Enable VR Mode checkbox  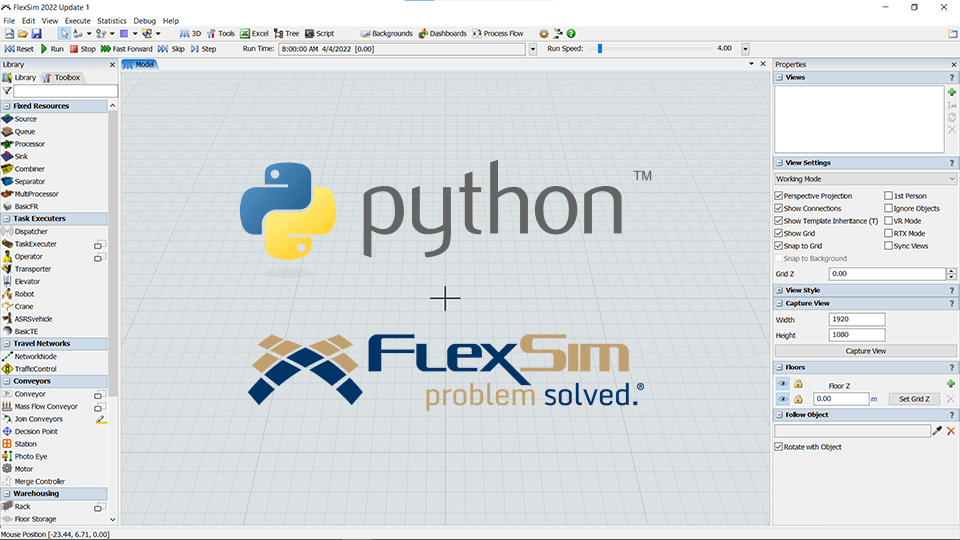click(888, 221)
